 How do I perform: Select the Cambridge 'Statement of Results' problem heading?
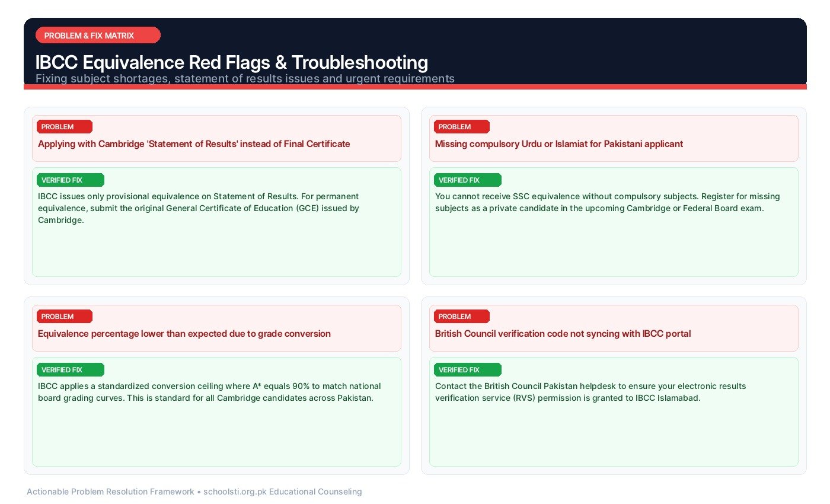pos(194,143)
